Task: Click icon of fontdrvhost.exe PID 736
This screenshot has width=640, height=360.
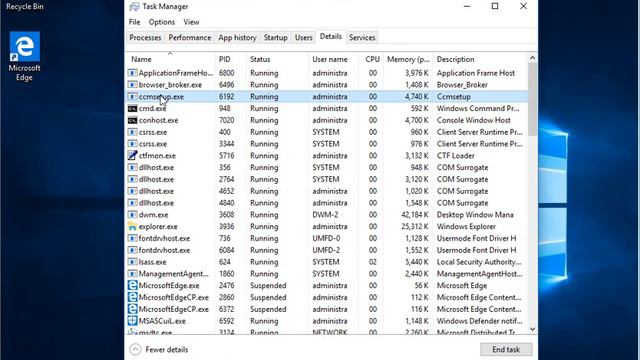Action: point(132,238)
